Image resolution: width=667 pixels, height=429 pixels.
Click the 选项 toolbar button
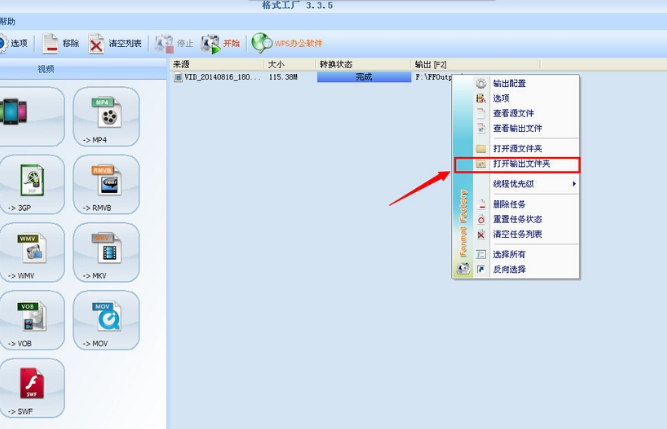pyautogui.click(x=14, y=43)
